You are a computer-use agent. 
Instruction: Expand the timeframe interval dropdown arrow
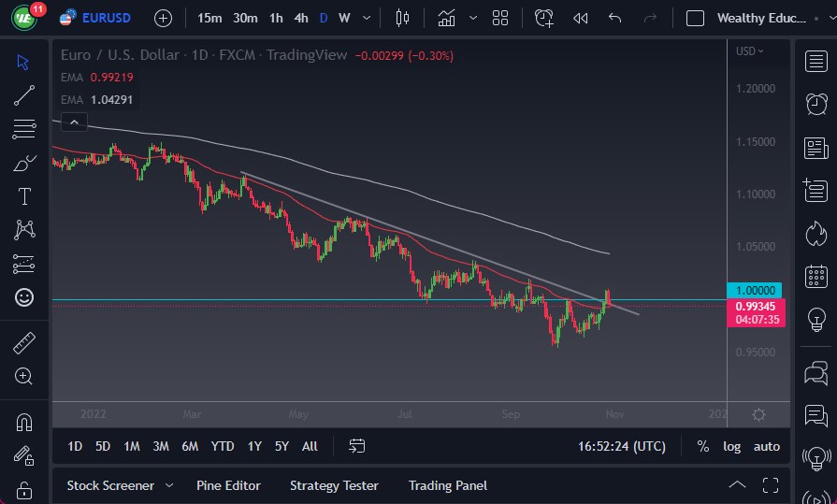366,18
